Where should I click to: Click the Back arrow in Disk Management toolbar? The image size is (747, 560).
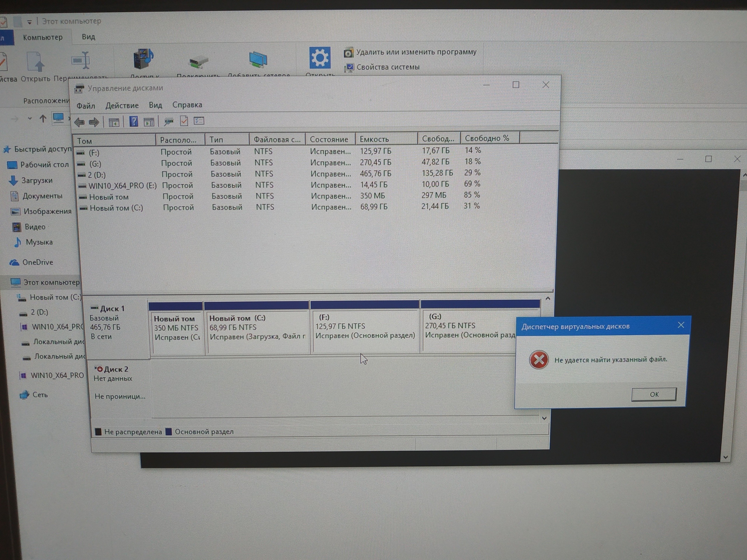coord(79,122)
